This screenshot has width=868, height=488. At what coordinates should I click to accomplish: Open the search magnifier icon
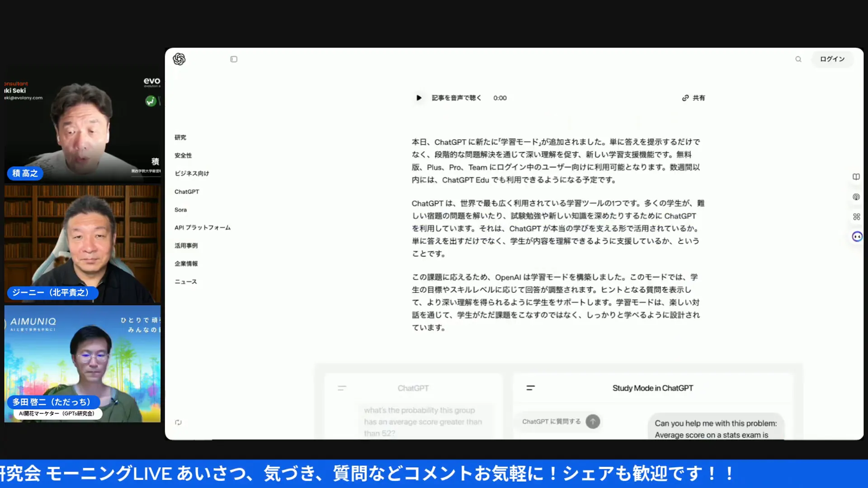[x=798, y=59]
